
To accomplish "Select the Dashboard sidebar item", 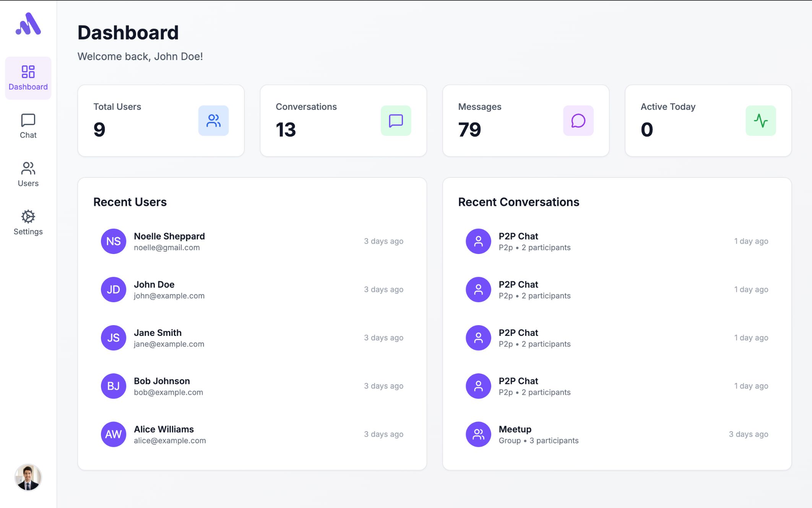I will click(28, 78).
